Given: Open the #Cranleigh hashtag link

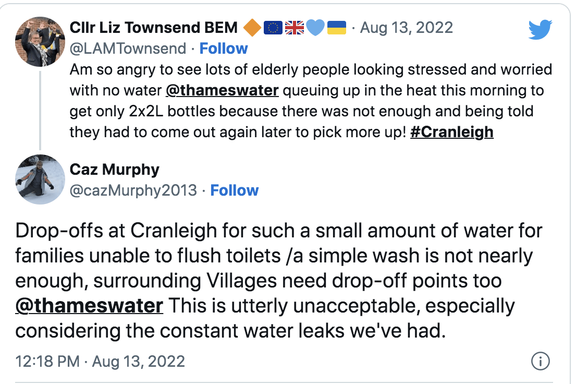Looking at the screenshot, I should click(452, 132).
